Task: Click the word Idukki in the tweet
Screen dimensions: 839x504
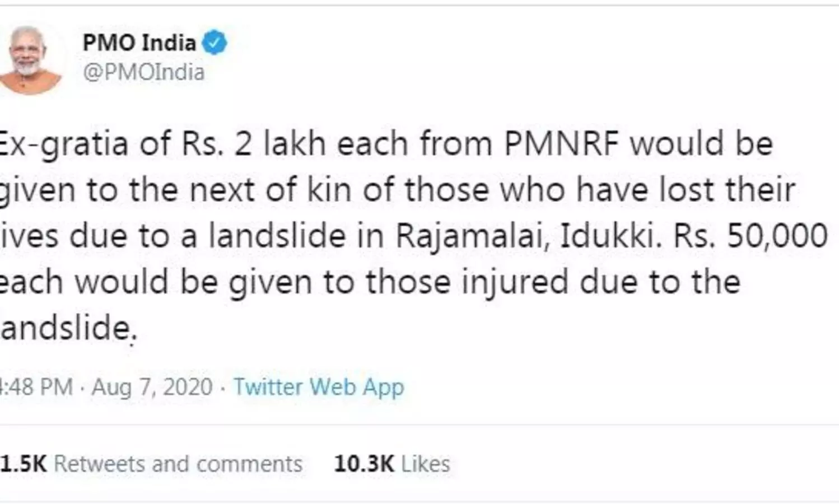Action: [607, 236]
